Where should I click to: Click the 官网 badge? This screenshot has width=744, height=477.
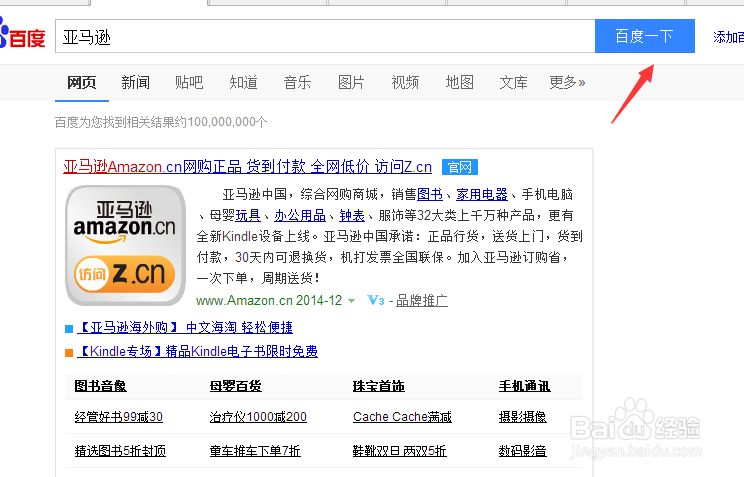click(460, 167)
